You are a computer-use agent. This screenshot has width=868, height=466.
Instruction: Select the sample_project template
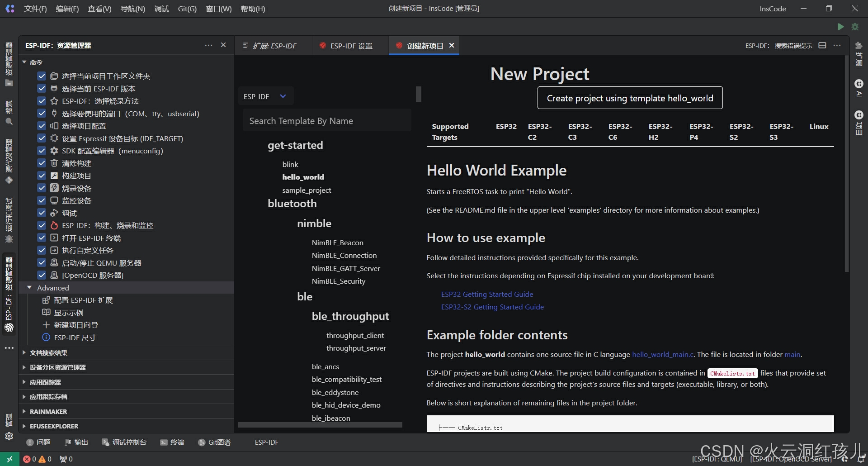click(x=307, y=190)
